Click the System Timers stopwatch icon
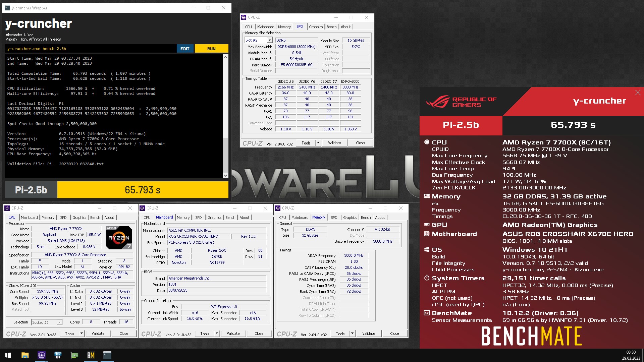The height and width of the screenshot is (362, 644). tap(427, 278)
